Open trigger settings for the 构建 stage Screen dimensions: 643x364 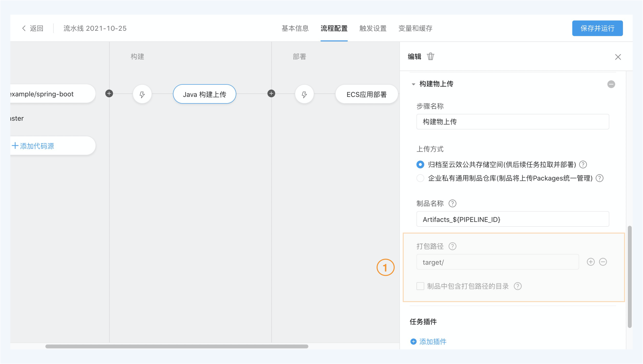click(142, 94)
